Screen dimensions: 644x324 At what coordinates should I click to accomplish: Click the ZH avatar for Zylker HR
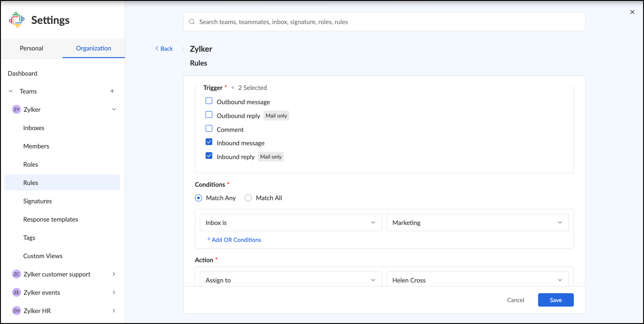tap(17, 311)
